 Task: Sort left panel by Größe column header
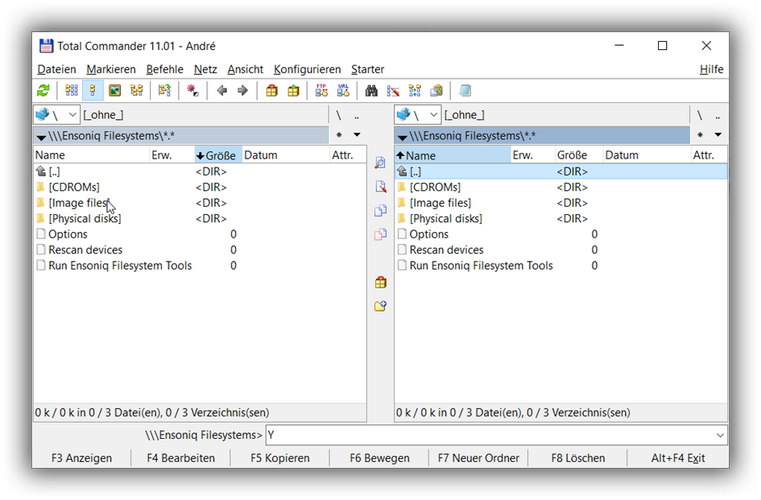218,155
